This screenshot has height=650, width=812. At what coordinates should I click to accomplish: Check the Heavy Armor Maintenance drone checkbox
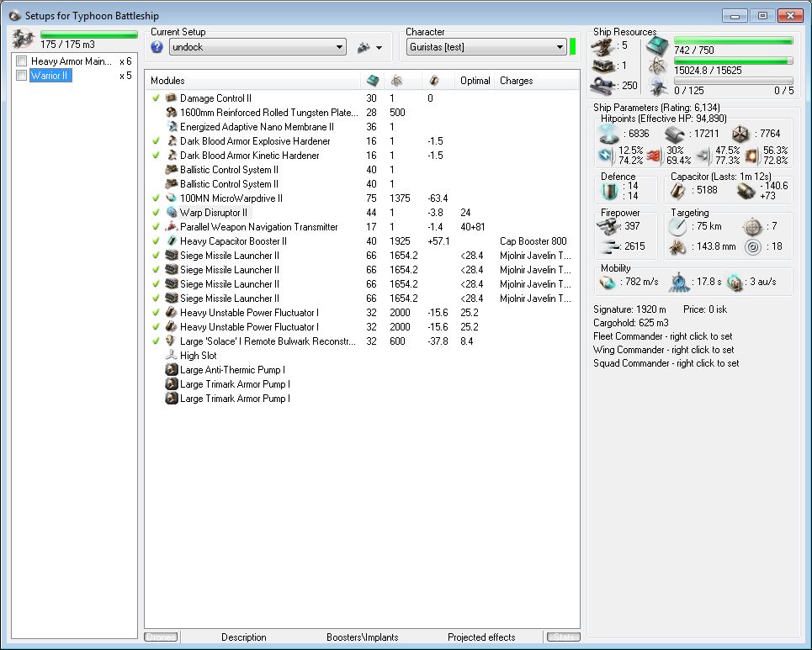tap(22, 61)
